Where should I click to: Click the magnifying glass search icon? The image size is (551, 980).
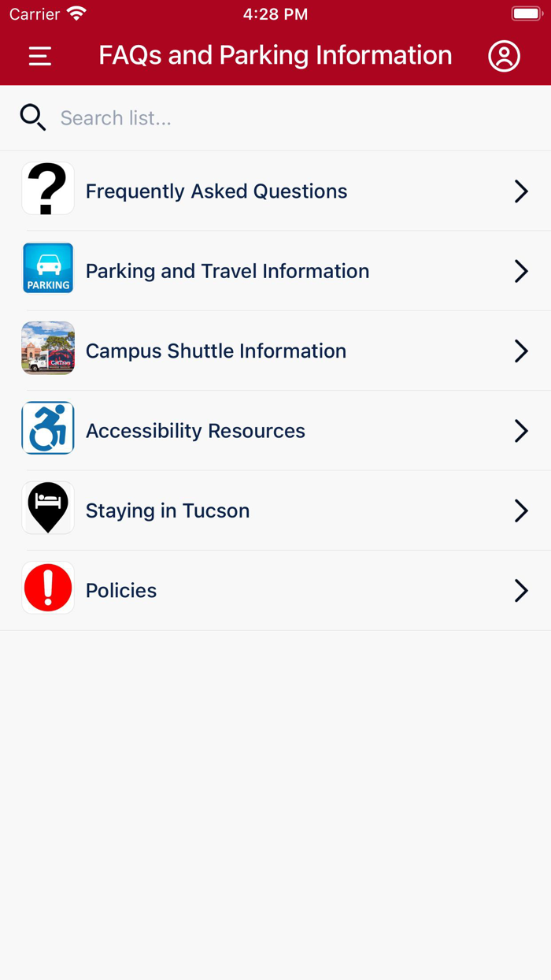32,117
